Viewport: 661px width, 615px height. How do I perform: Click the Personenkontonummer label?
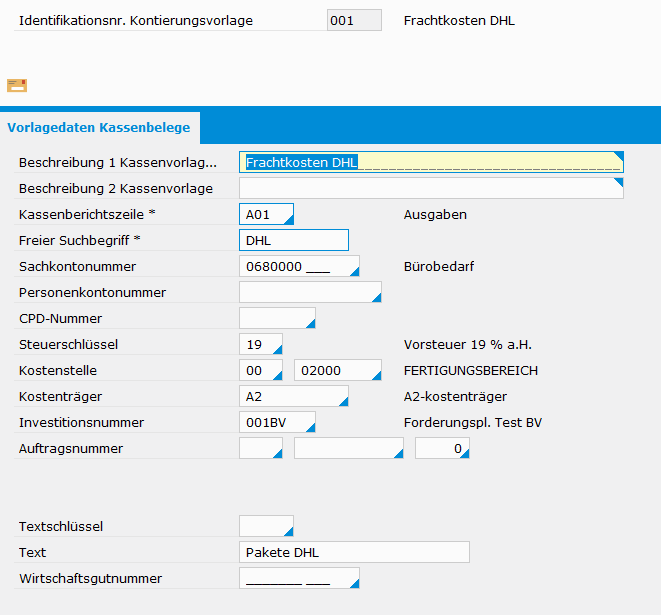click(92, 293)
